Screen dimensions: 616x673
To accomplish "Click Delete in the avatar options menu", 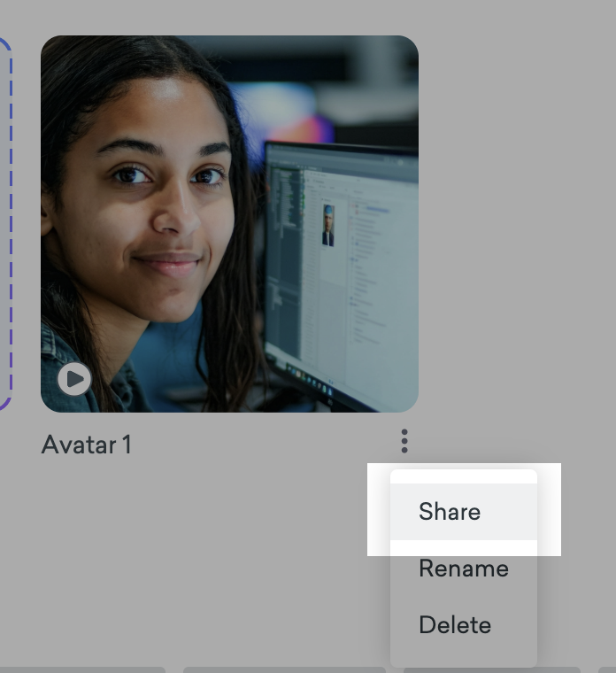I will click(x=455, y=625).
